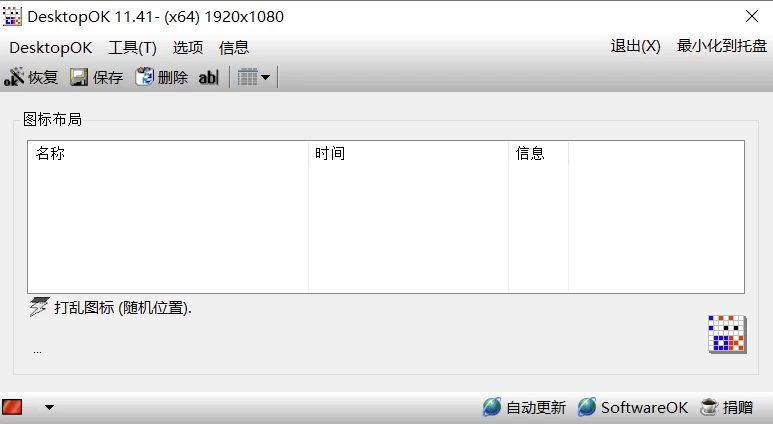This screenshot has width=773, height=424.
Task: Open the 选项 options menu
Action: (187, 47)
